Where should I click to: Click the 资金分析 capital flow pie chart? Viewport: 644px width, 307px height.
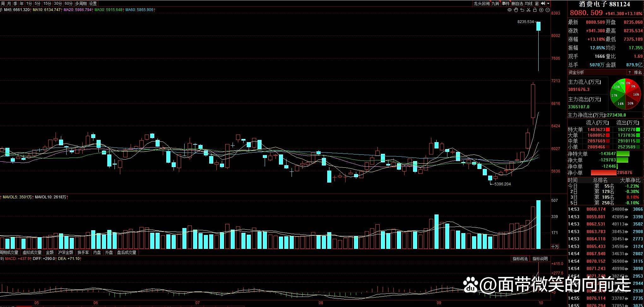coord(625,94)
